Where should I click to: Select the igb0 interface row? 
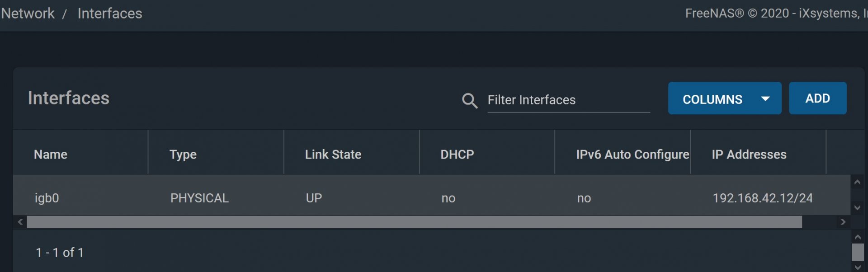coord(47,198)
